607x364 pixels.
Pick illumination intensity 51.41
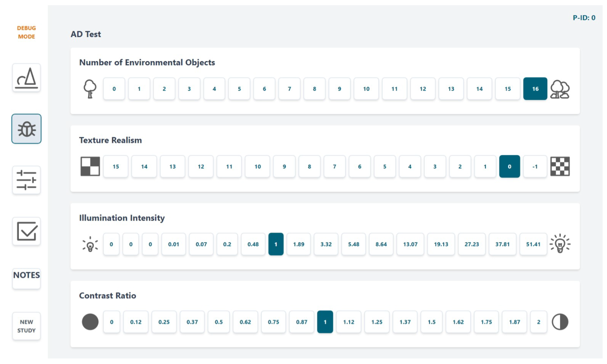pyautogui.click(x=533, y=244)
